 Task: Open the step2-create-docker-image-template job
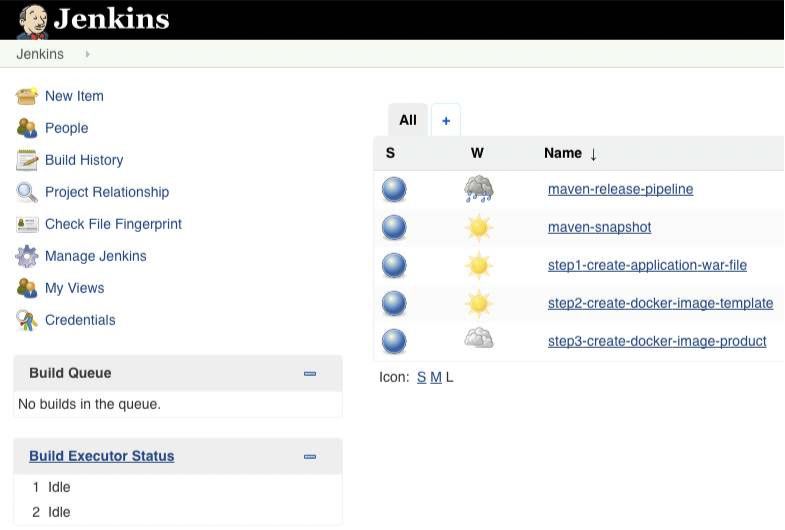click(660, 303)
